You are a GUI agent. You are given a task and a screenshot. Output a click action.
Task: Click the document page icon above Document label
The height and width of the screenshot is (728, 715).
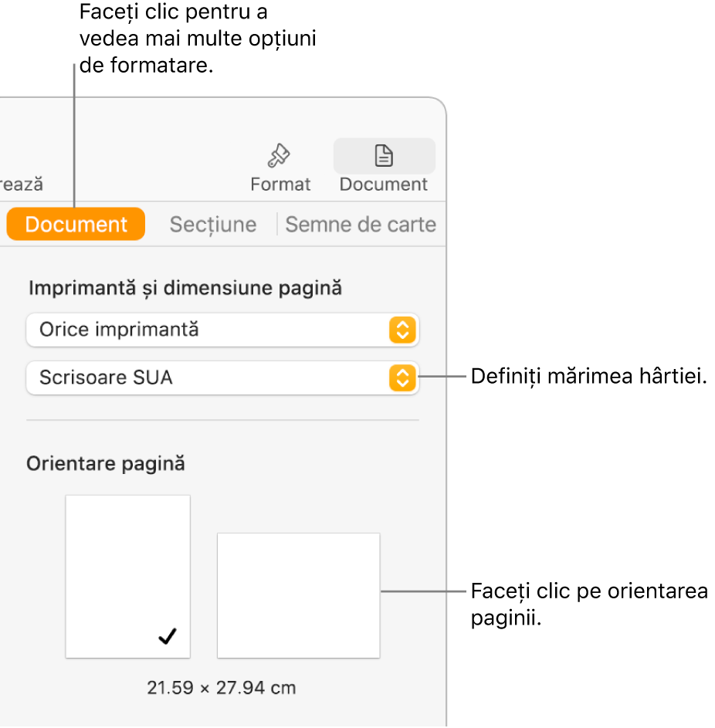(384, 154)
